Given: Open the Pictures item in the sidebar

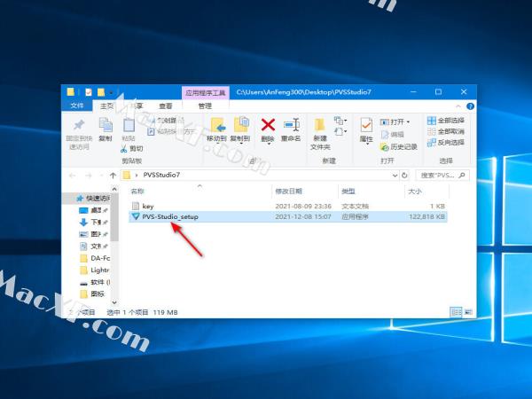Looking at the screenshot, I should pyautogui.click(x=93, y=234).
